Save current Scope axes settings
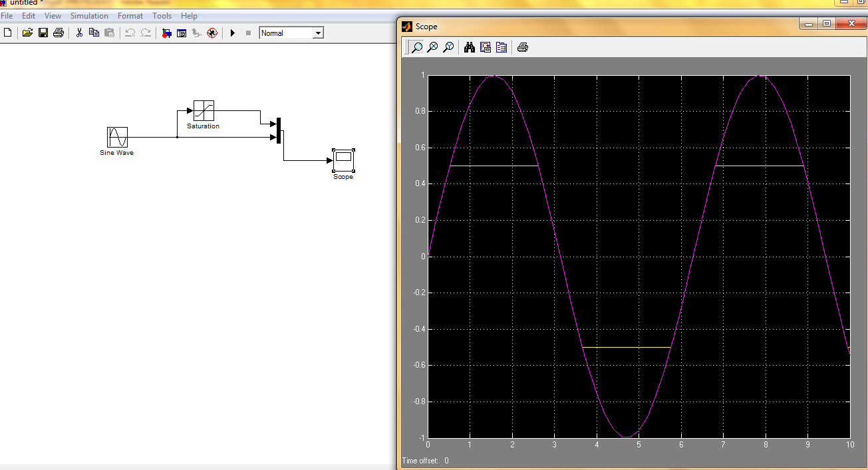The width and height of the screenshot is (868, 470). click(x=486, y=47)
